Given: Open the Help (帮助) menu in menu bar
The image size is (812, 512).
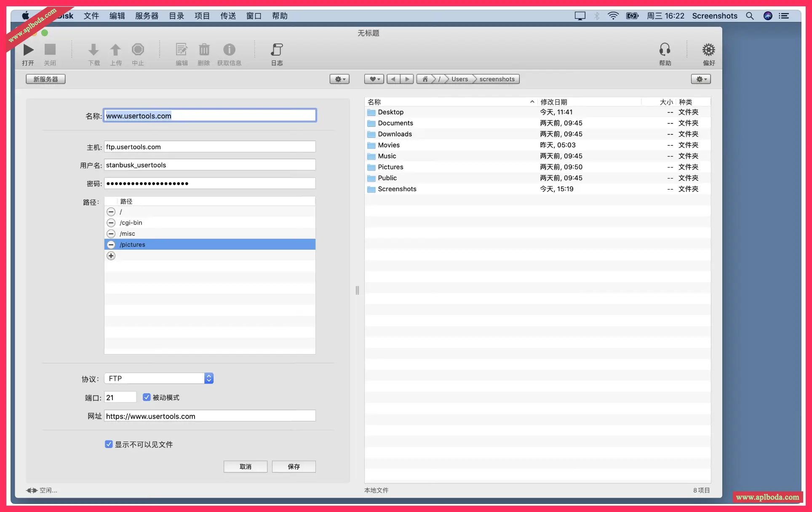Looking at the screenshot, I should (280, 16).
